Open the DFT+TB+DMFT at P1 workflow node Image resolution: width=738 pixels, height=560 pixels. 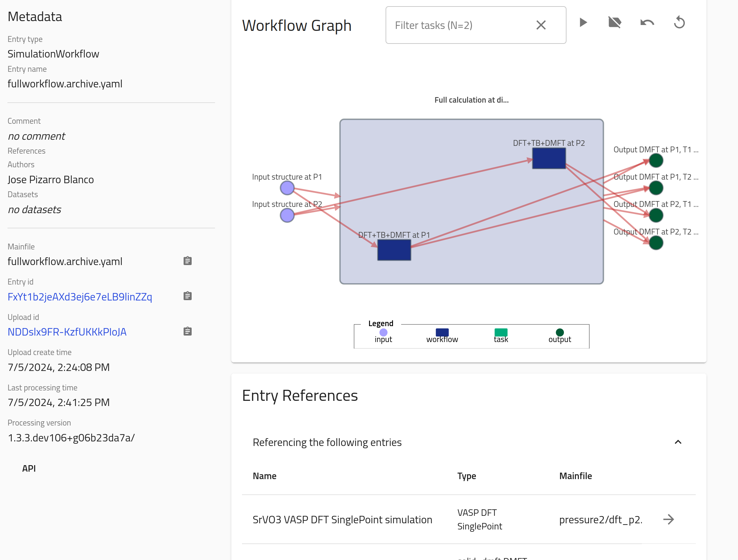coord(394,250)
